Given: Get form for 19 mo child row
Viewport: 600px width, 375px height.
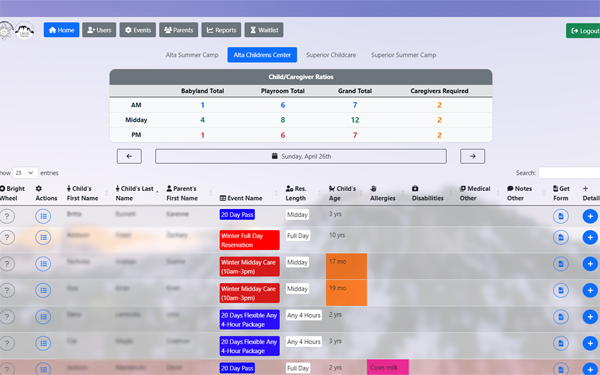Looking at the screenshot, I should click(x=561, y=290).
